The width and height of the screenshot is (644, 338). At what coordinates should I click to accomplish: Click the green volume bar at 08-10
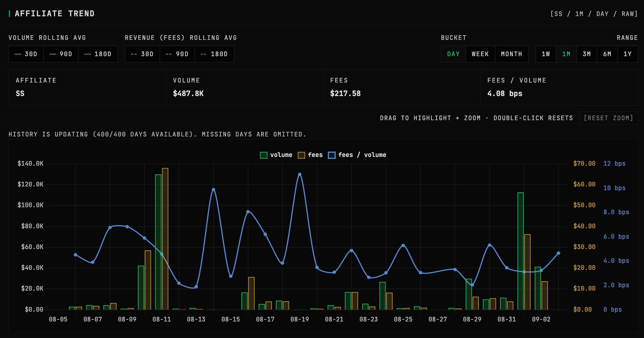[x=141, y=288]
